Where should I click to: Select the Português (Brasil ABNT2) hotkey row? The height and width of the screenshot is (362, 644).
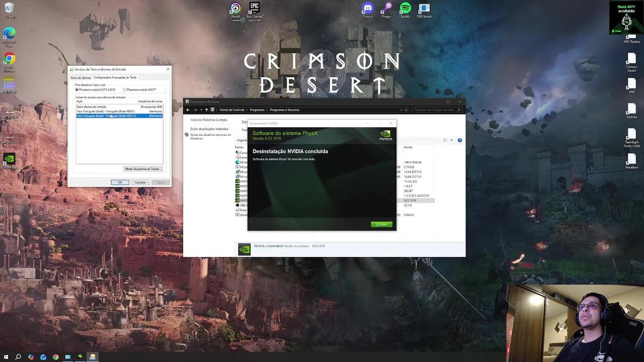[x=119, y=116]
